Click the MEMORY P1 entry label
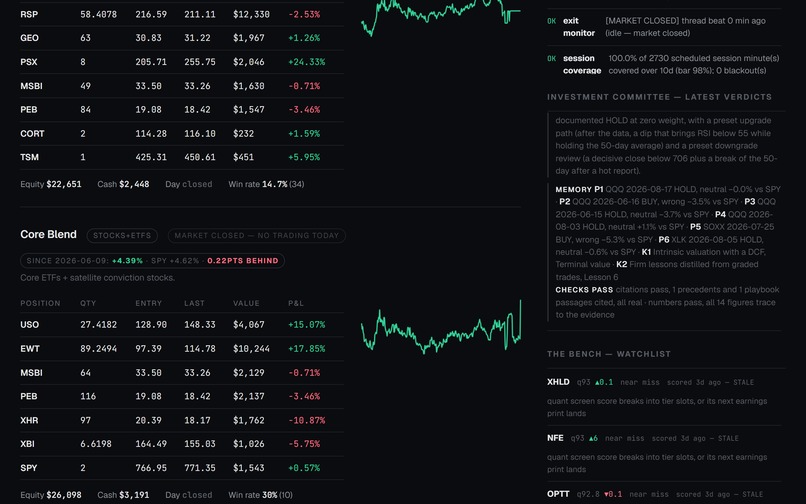This screenshot has width=806, height=504. click(579, 189)
